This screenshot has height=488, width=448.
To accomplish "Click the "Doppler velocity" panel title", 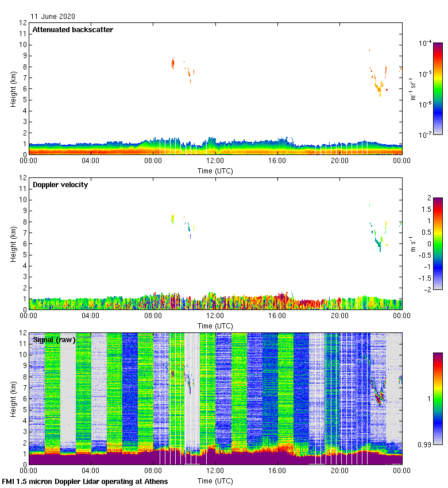I will [60, 185].
